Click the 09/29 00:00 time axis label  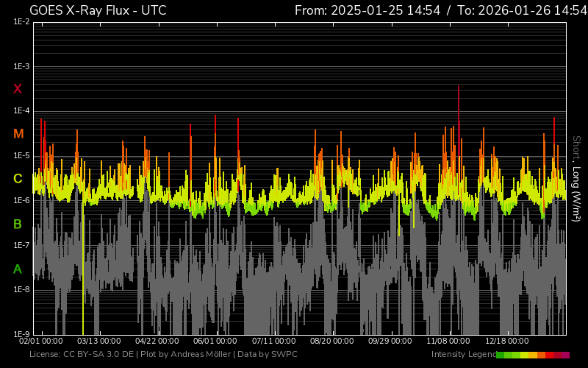pos(390,341)
